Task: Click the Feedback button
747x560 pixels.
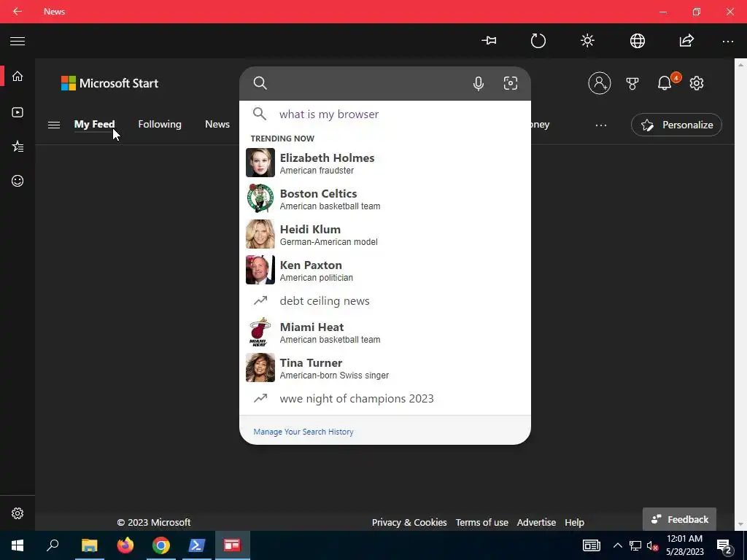Action: click(679, 519)
